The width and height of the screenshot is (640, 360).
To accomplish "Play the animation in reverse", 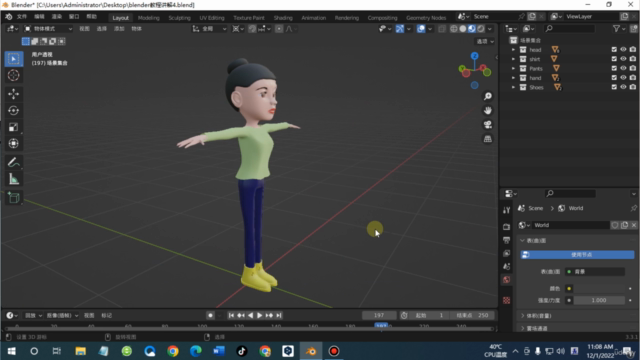I will 250,316.
